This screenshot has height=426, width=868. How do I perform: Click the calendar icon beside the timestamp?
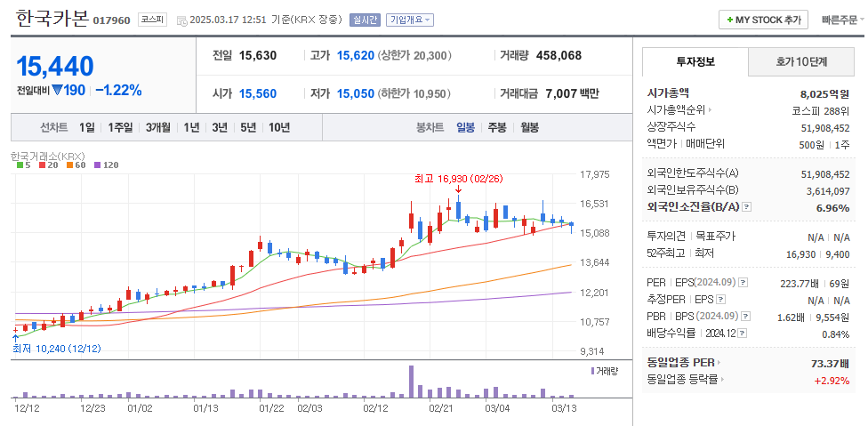pyautogui.click(x=181, y=20)
